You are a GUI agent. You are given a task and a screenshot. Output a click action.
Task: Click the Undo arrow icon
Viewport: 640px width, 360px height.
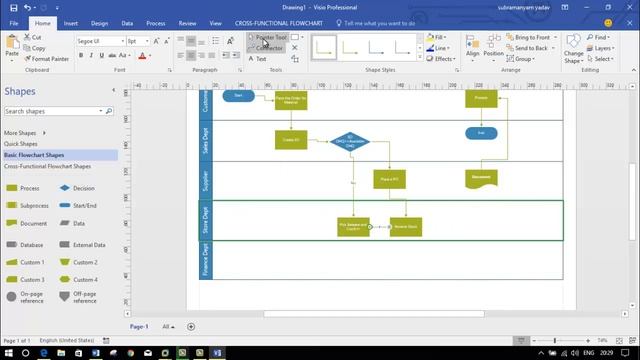tap(27, 8)
